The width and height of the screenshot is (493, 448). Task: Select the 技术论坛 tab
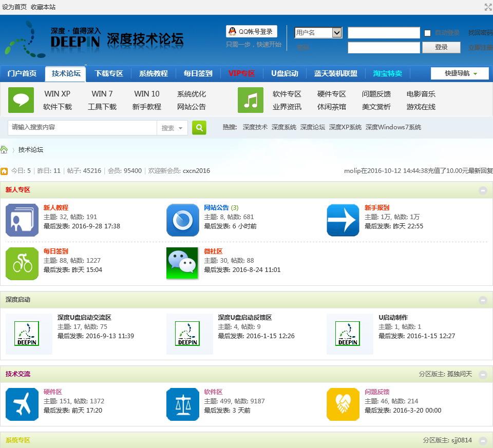66,73
